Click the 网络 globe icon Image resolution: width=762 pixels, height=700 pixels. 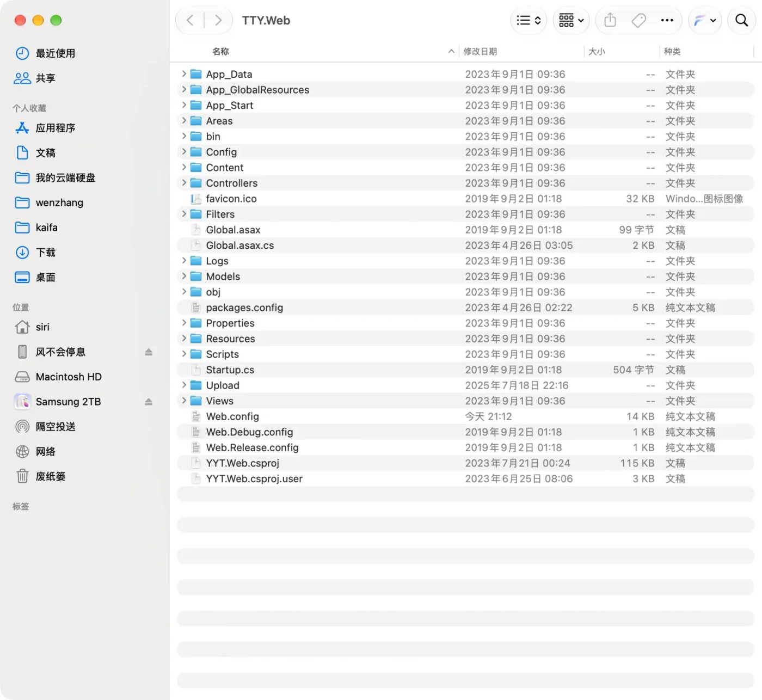pyautogui.click(x=22, y=452)
